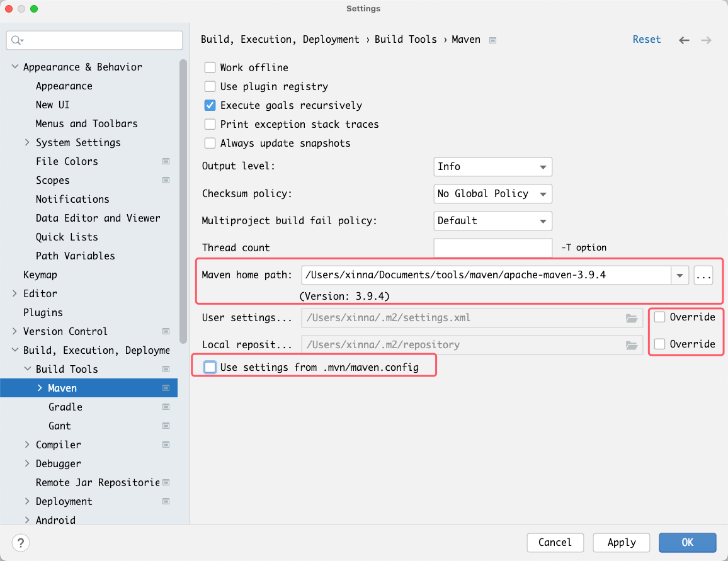
Task: Enable Use plugin registry checkbox
Action: tap(210, 86)
